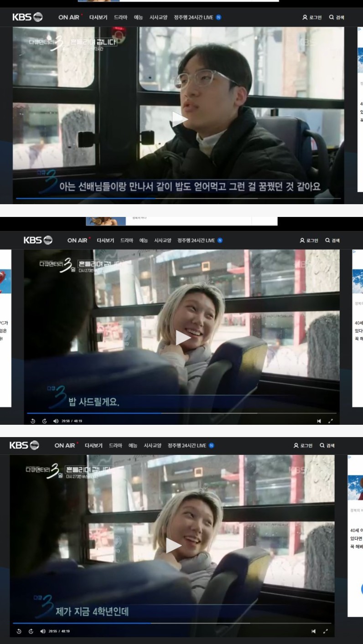Click rewind icon in the 20:58 player
This screenshot has height=644, width=363.
(x=33, y=421)
